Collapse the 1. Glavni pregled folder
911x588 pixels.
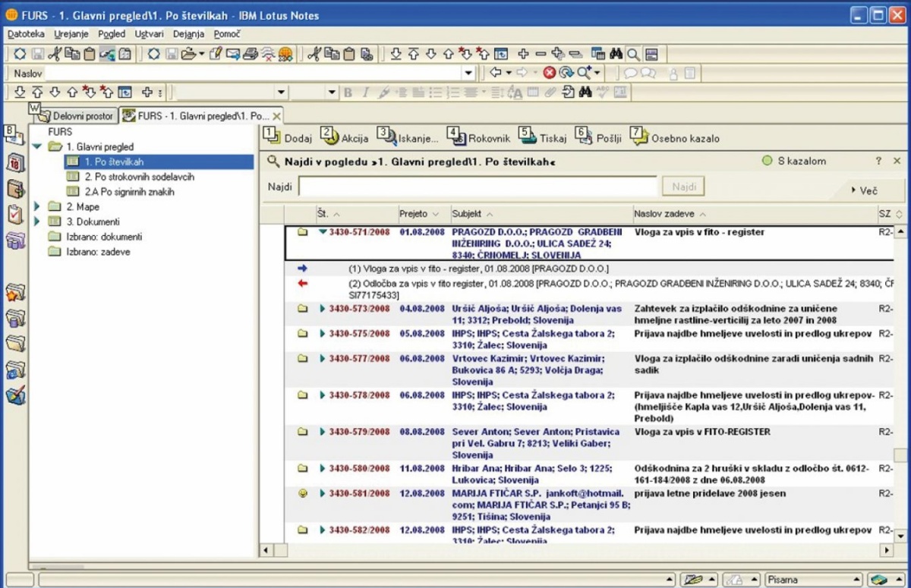(x=36, y=146)
